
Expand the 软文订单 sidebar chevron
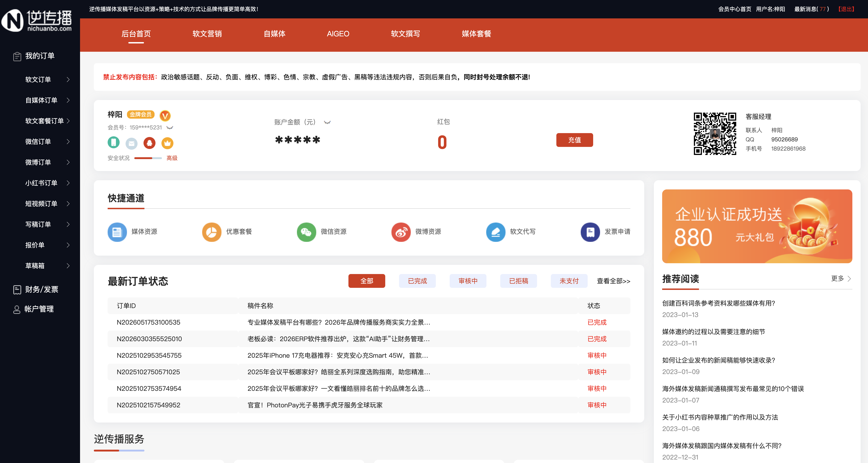68,80
